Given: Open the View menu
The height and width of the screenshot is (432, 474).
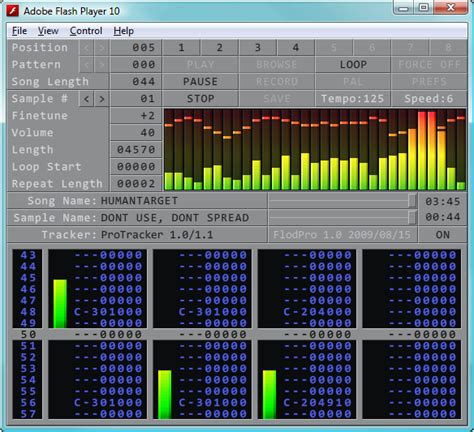Looking at the screenshot, I should click(x=48, y=31).
